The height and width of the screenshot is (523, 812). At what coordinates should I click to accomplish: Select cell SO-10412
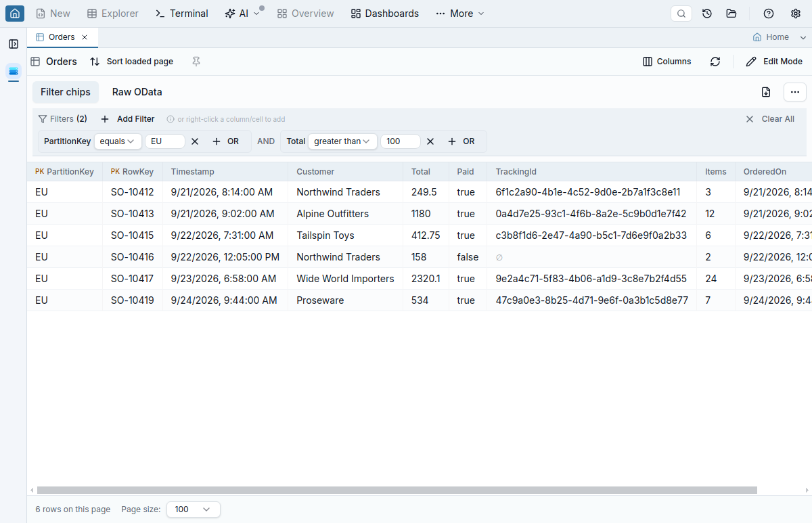[133, 192]
